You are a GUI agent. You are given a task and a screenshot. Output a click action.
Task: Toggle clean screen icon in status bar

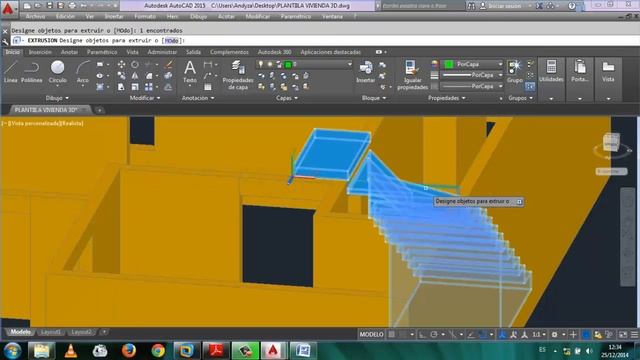coord(623,335)
